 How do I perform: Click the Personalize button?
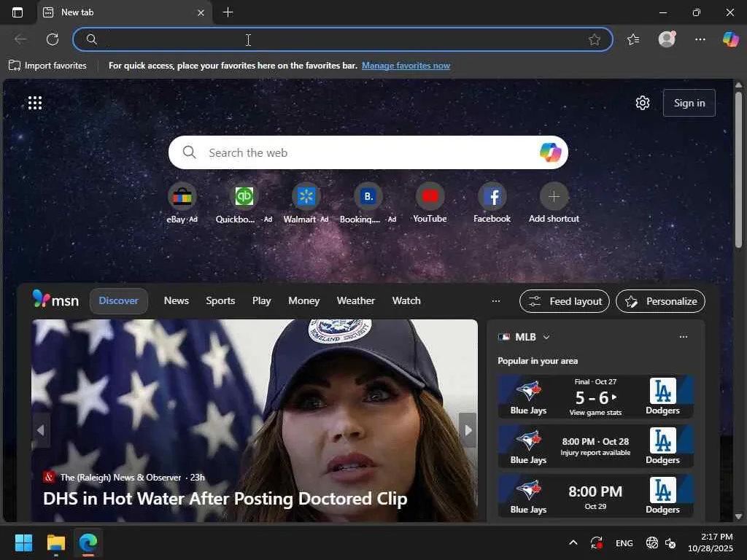pyautogui.click(x=660, y=301)
